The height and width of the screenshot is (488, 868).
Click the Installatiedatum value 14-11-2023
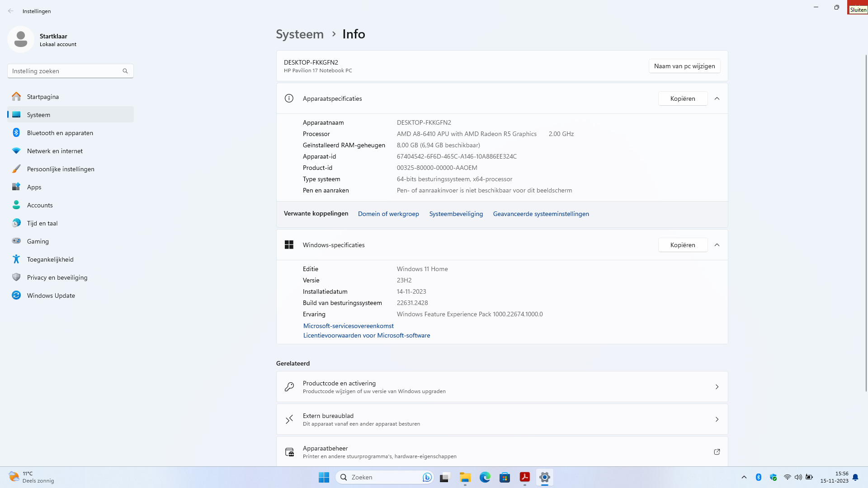pos(411,291)
